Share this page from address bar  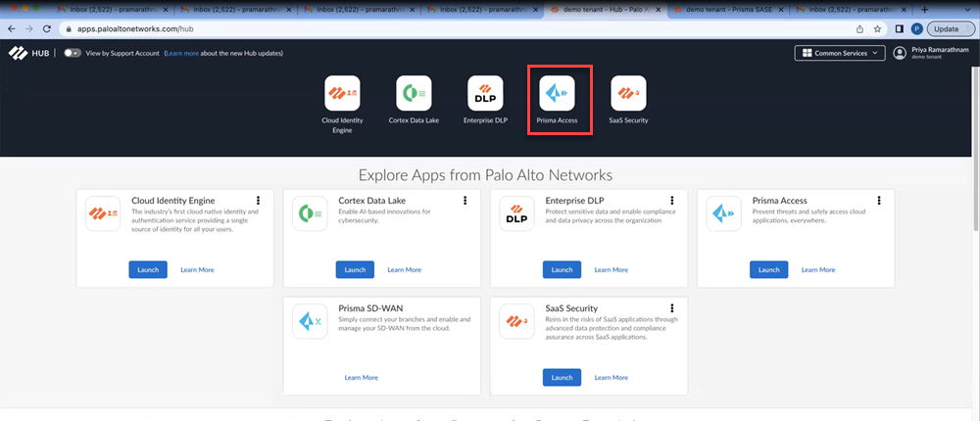pos(860,28)
